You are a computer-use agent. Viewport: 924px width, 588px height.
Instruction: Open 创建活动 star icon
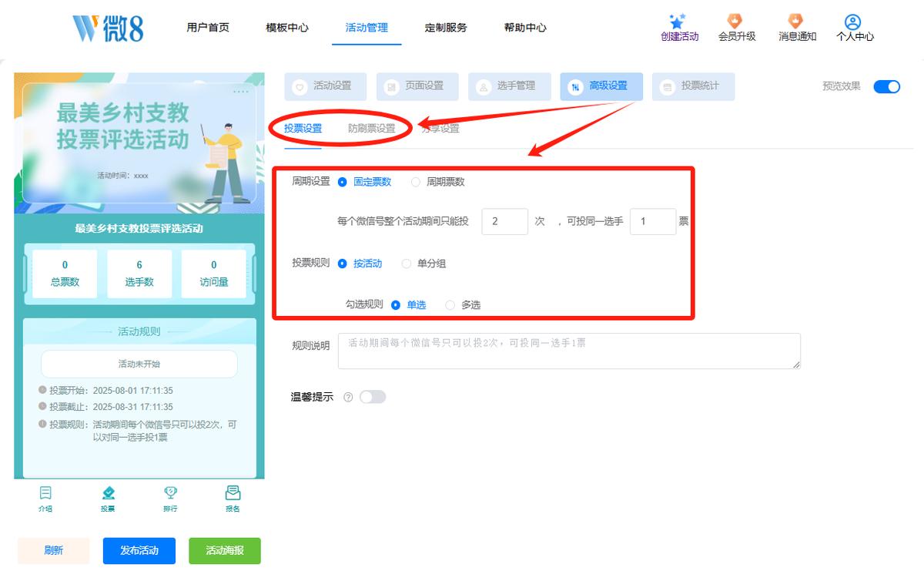point(677,22)
